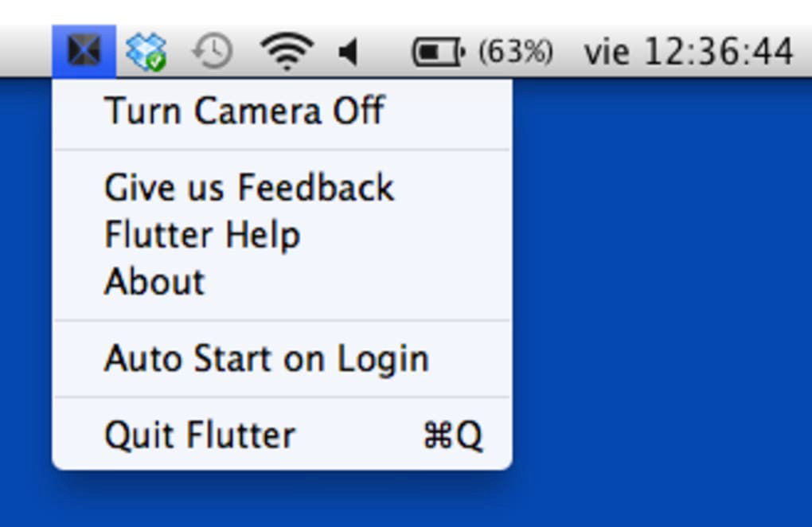Quit Flutter from the menu
The image size is (812, 527).
[x=200, y=435]
